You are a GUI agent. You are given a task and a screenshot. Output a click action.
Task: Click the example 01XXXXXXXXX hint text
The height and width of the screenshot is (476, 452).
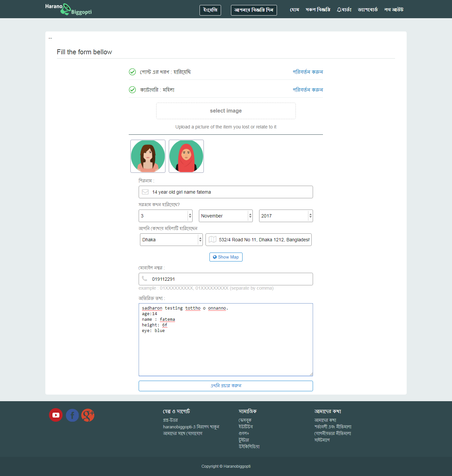click(x=206, y=288)
